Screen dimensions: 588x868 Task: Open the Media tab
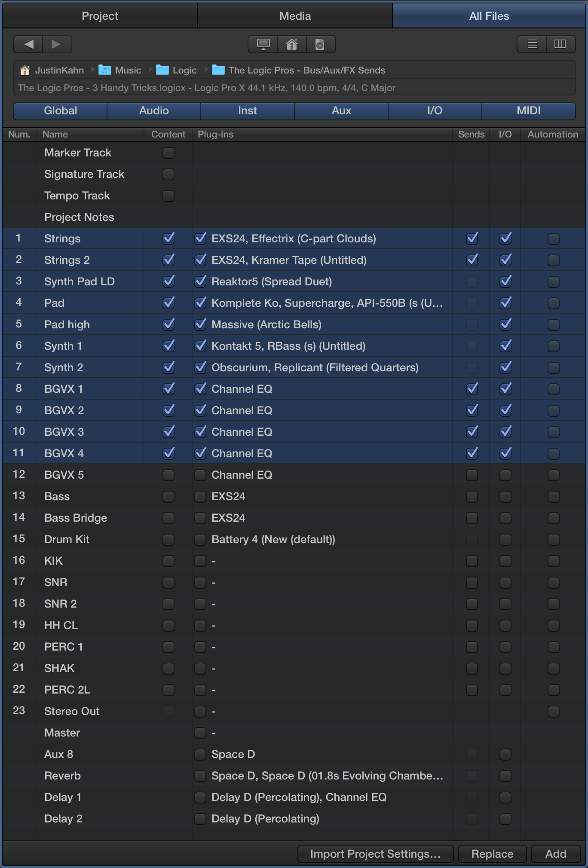tap(295, 16)
